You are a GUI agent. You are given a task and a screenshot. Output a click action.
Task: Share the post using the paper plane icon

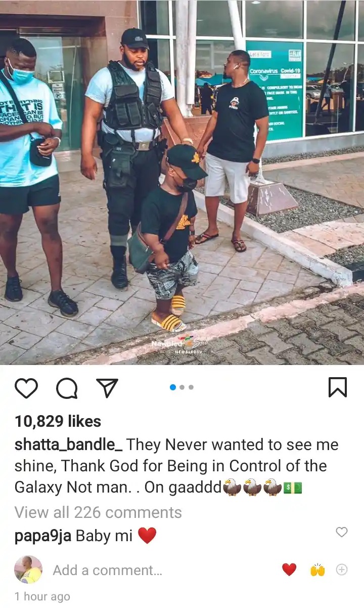coord(107,388)
